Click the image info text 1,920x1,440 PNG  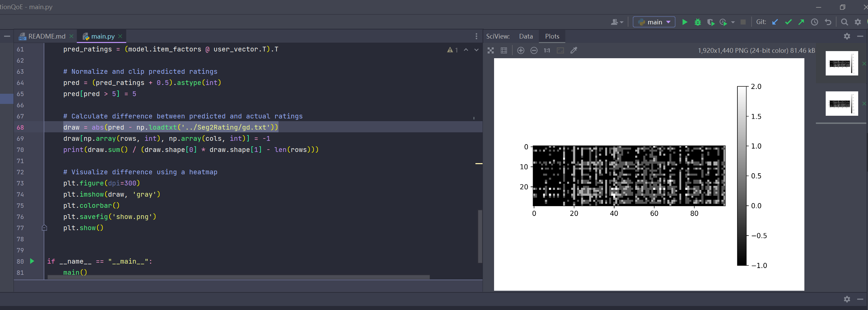coord(756,50)
